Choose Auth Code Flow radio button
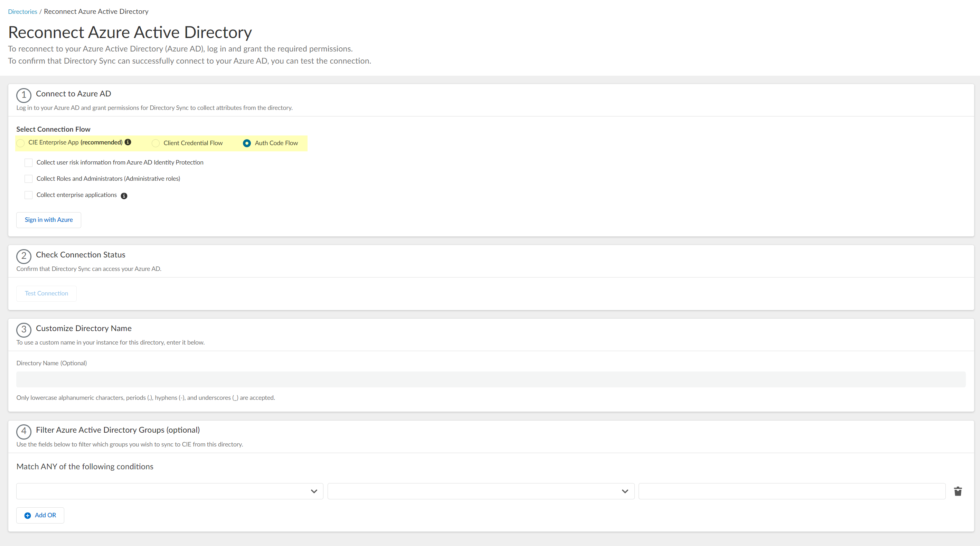Screen dimensions: 980x546 coord(247,143)
